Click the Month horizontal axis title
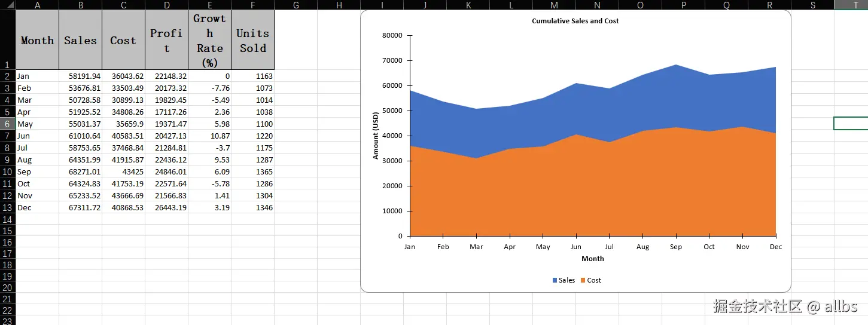The width and height of the screenshot is (868, 325). (x=592, y=259)
